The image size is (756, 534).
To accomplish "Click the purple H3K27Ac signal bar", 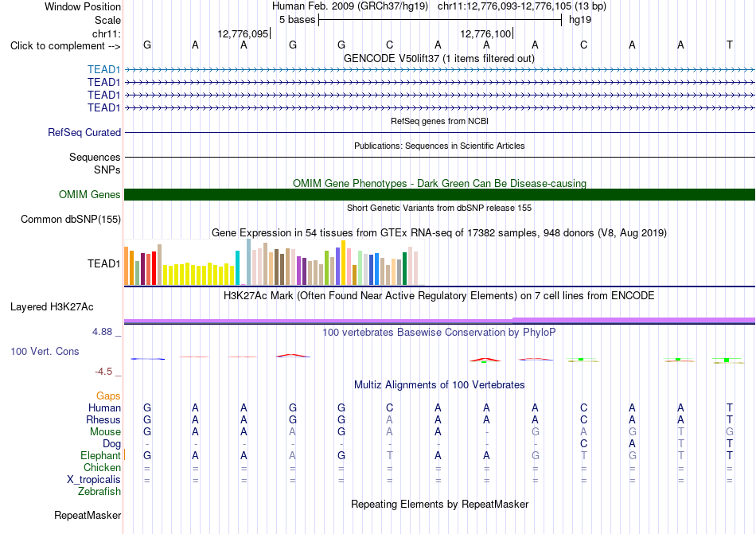I will tap(439, 321).
